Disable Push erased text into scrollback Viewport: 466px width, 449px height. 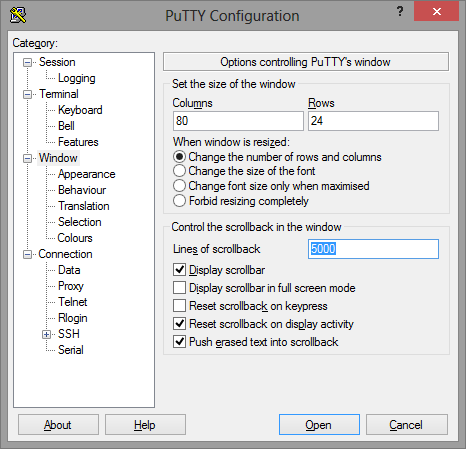[x=179, y=342]
